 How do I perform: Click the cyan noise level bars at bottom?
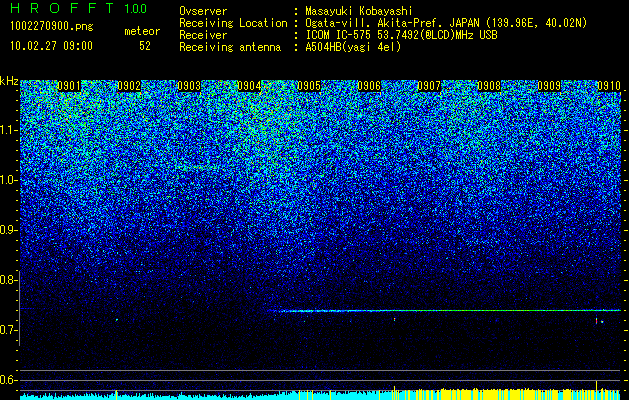(148, 396)
